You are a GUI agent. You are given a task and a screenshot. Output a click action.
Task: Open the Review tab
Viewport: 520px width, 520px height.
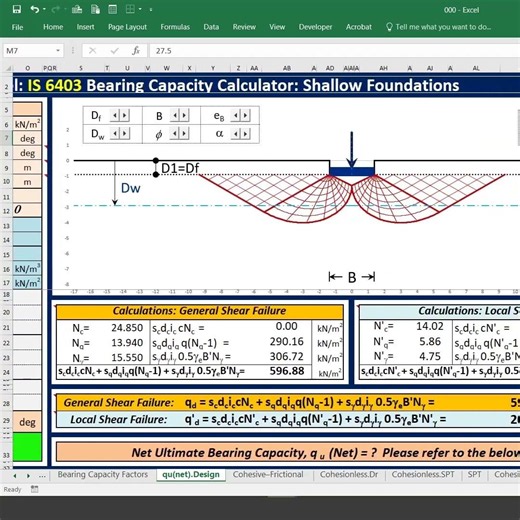tap(244, 27)
